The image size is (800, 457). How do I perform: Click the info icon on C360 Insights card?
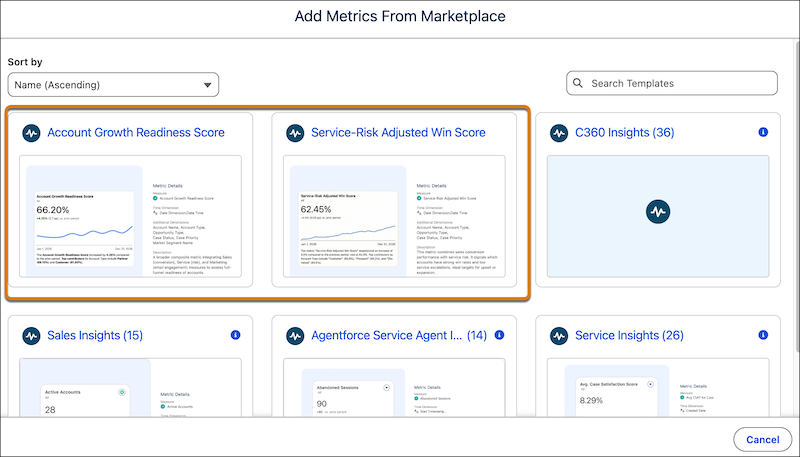click(763, 132)
